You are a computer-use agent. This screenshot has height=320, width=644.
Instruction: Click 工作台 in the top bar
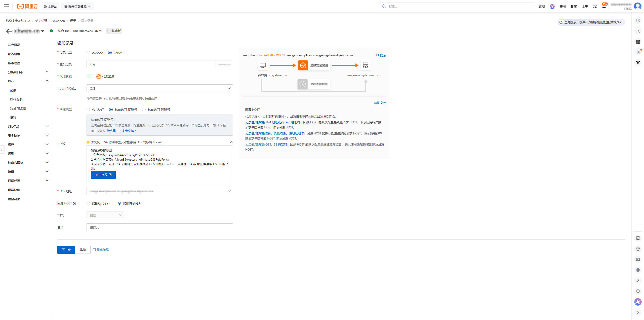coord(50,6)
